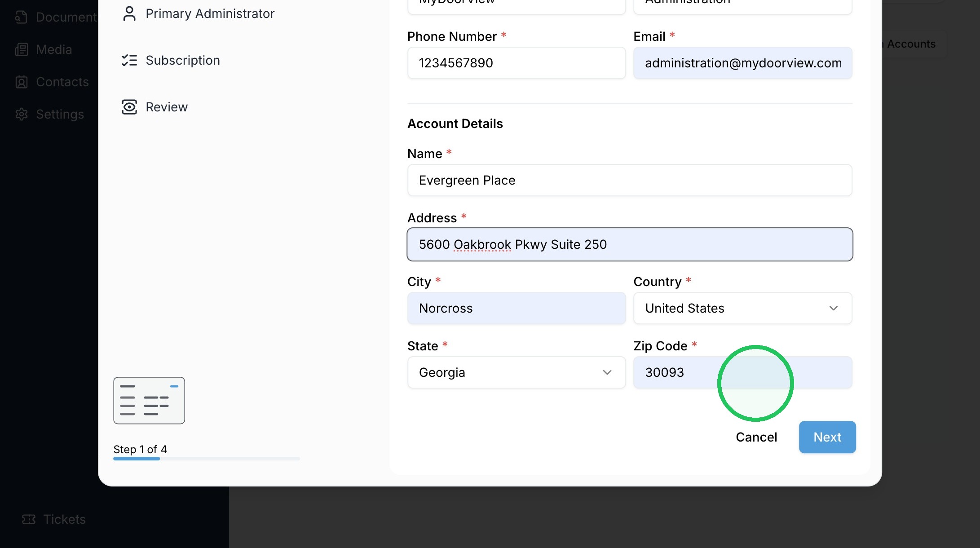
Task: Click the Phone Number input field
Action: coord(516,63)
